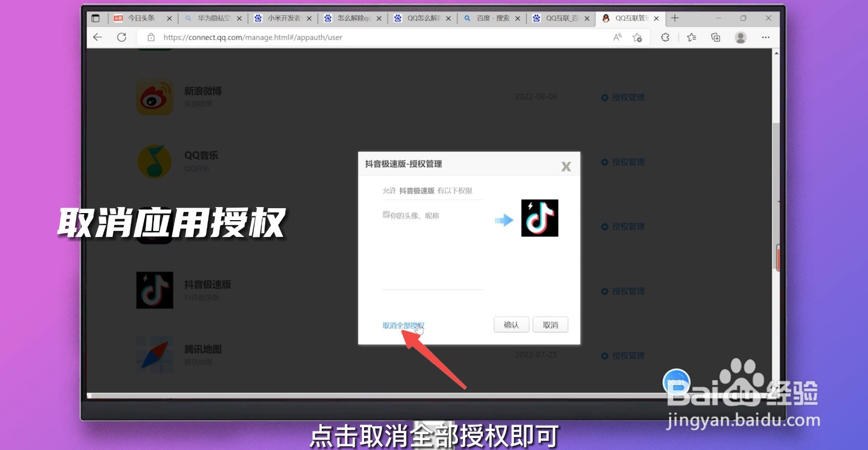Image resolution: width=868 pixels, height=450 pixels.
Task: Switch to the 今日头条 tab
Action: click(142, 18)
